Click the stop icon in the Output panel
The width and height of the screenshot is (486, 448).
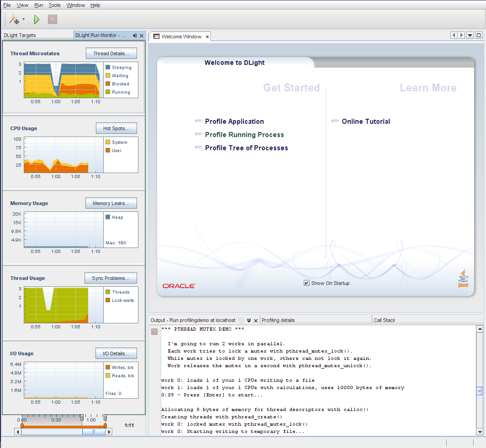(x=154, y=332)
